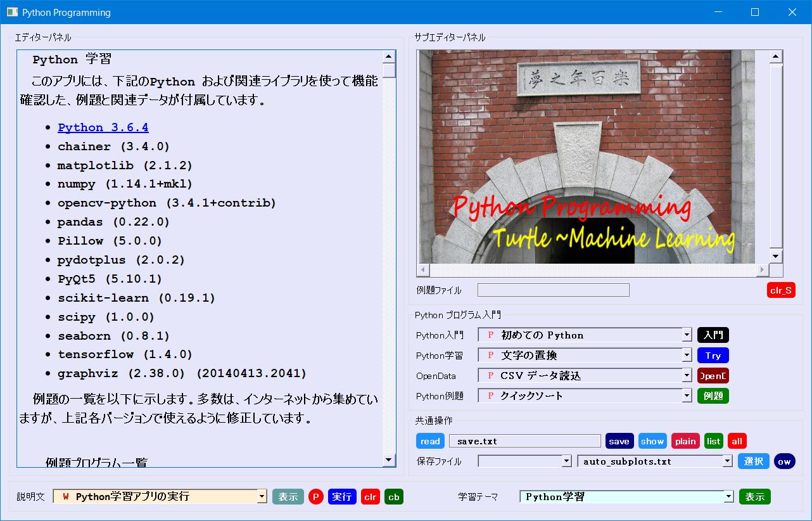Open the Python 3.6.4 hyperlink
This screenshot has height=521, width=812.
pos(103,127)
